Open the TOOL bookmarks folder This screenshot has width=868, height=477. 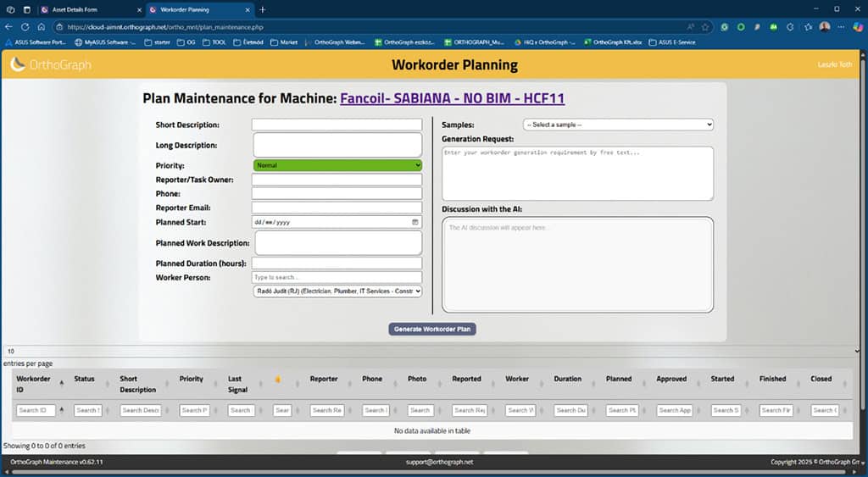214,42
